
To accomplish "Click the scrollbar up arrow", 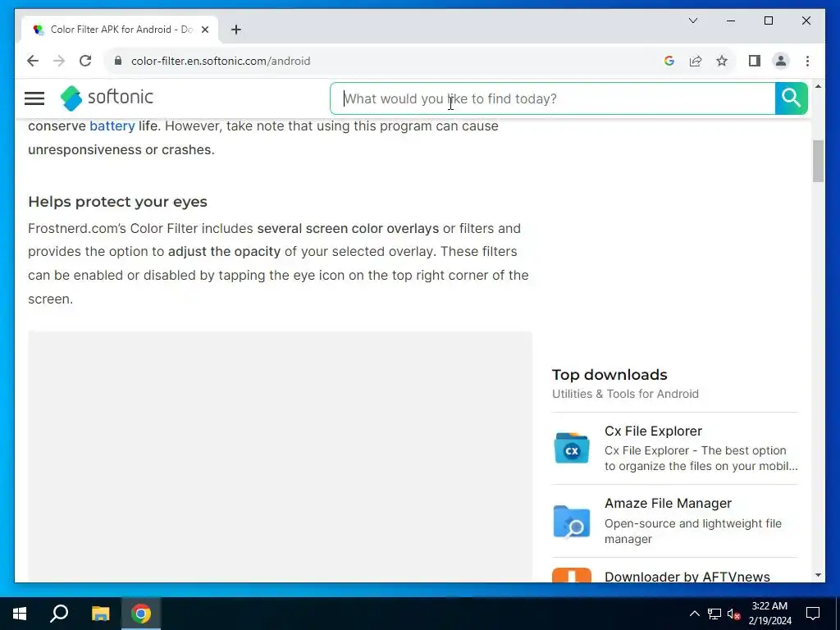I will tap(818, 85).
